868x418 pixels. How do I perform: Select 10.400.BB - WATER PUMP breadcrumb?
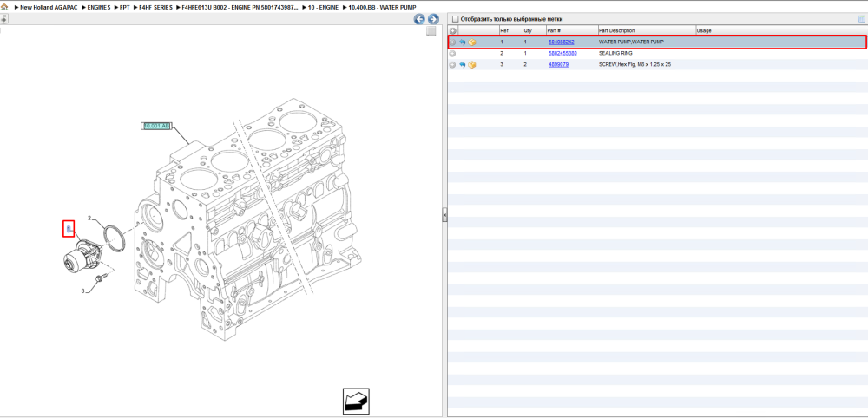(382, 7)
